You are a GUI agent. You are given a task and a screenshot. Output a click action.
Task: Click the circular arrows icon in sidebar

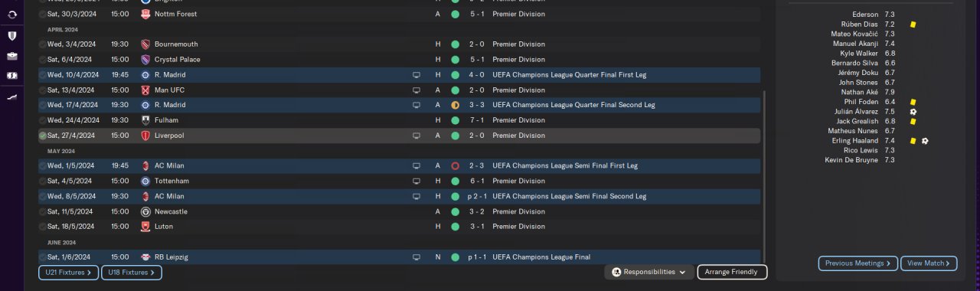12,15
